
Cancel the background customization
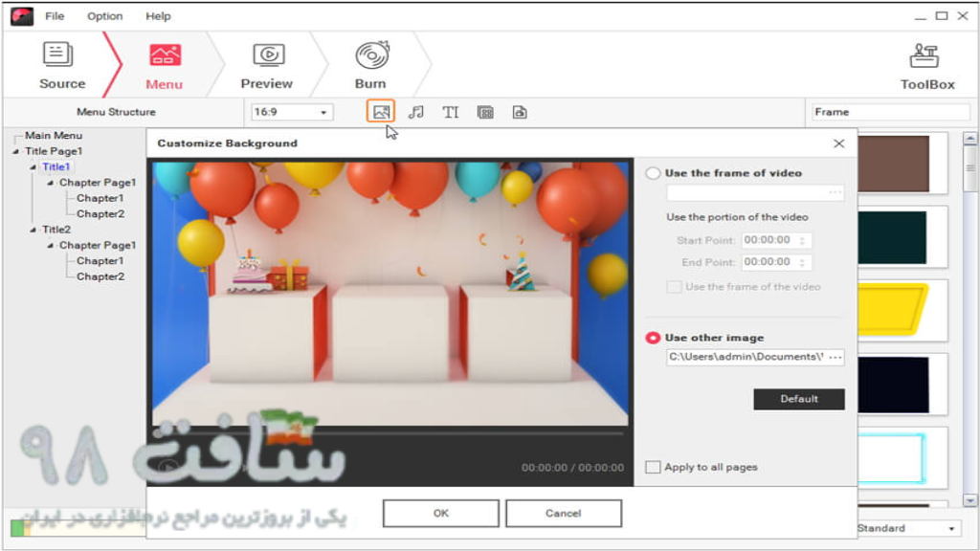pos(563,513)
